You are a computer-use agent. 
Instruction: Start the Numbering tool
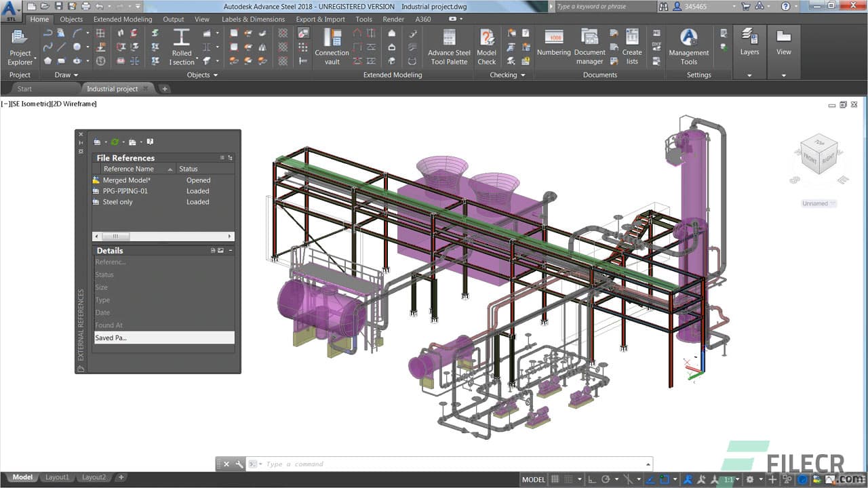tap(554, 47)
